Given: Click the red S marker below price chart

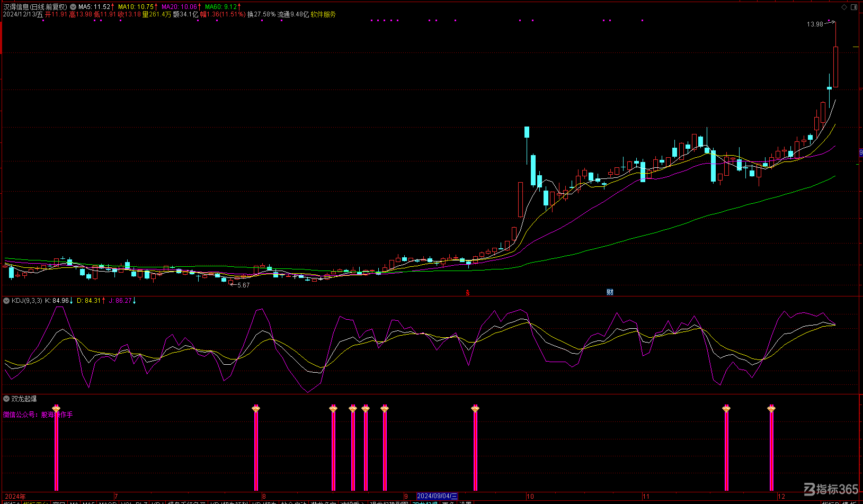Looking at the screenshot, I should coord(467,293).
